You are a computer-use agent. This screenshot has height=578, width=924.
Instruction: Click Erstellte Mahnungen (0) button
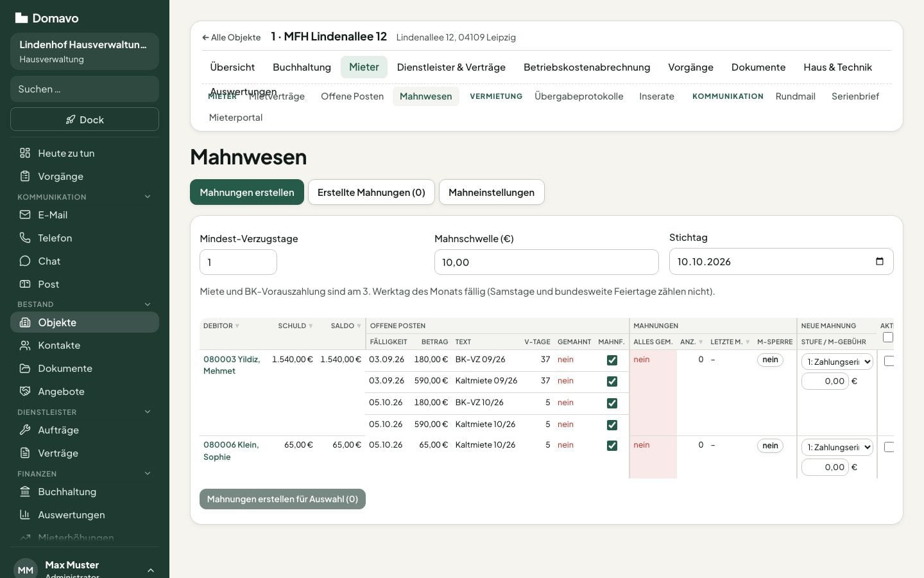click(x=372, y=192)
